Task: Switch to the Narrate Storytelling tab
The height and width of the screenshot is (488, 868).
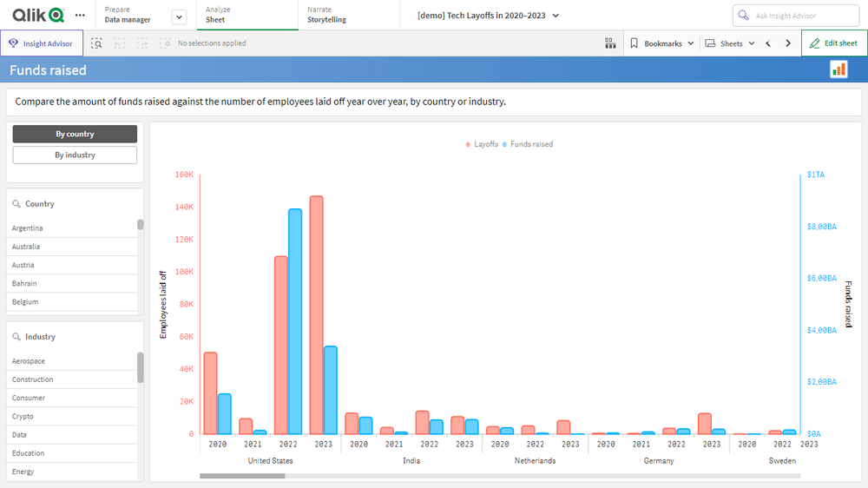Action: point(346,15)
